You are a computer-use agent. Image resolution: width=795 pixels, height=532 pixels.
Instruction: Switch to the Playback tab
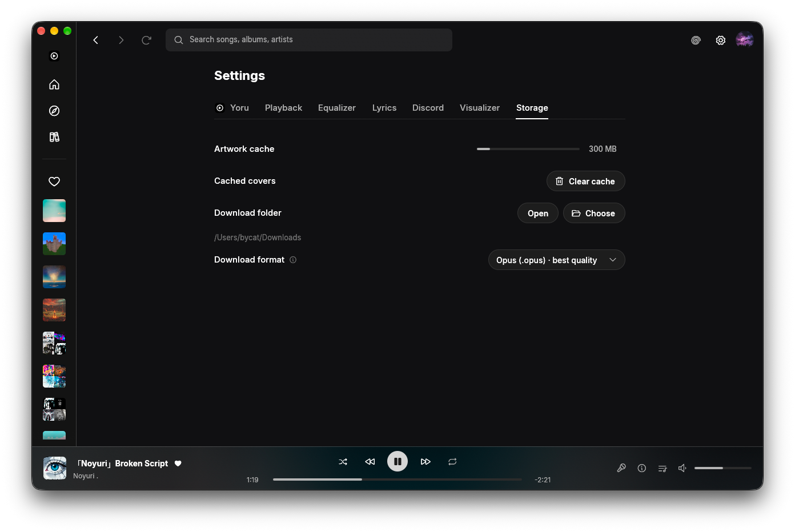(283, 108)
